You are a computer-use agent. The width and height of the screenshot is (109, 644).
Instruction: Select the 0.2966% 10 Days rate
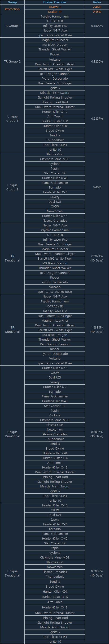(97, 573)
